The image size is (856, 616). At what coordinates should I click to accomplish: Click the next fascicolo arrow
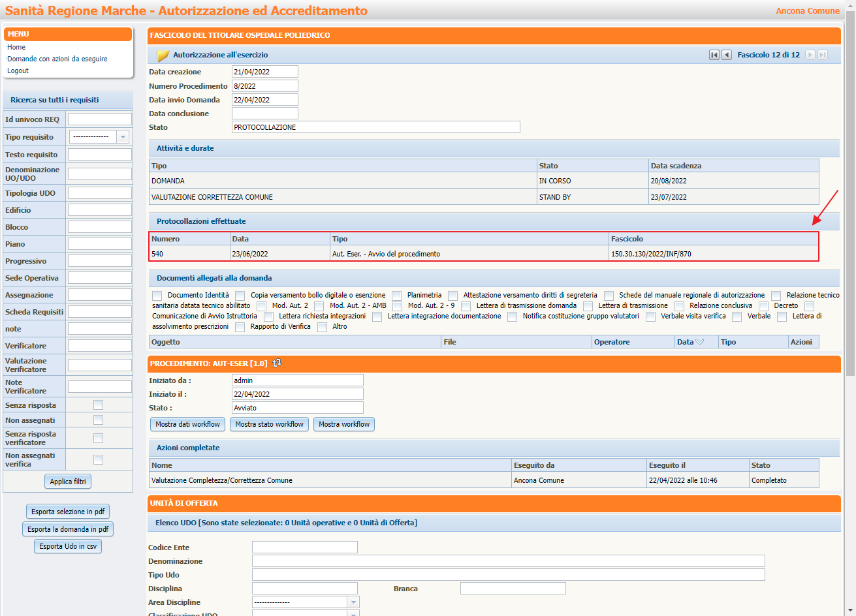coord(810,55)
